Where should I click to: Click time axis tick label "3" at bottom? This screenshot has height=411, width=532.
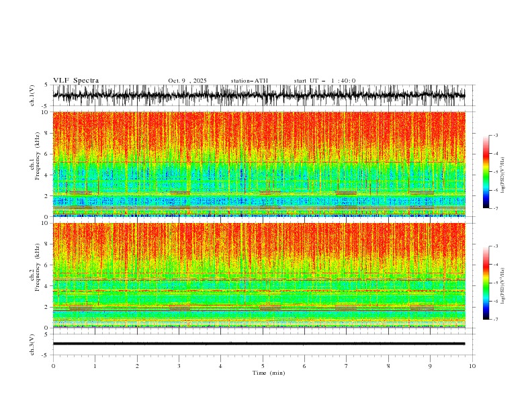tap(179, 366)
